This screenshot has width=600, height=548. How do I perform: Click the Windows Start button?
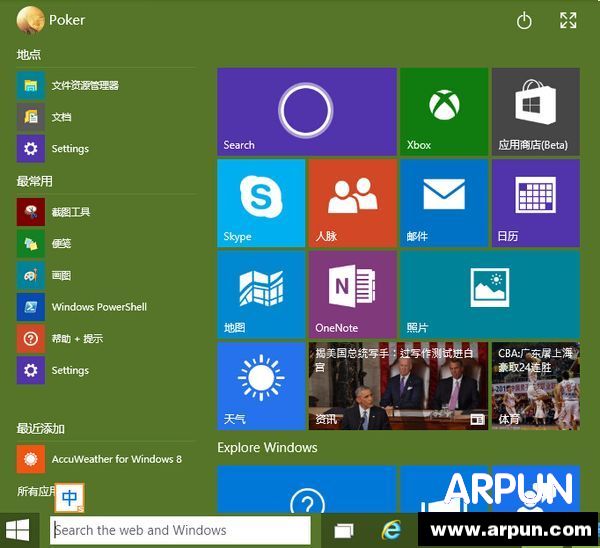18,530
